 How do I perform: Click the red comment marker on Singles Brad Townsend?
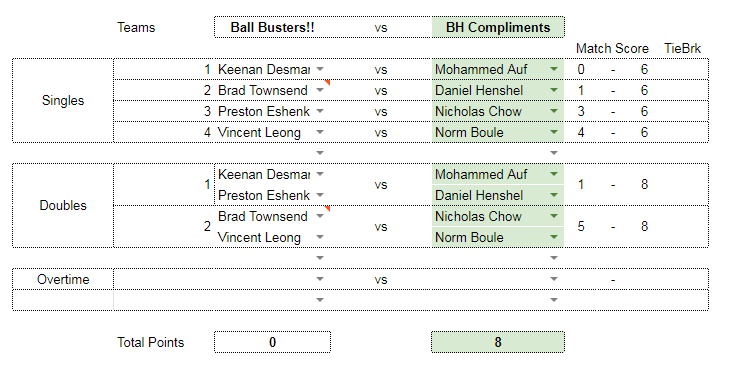click(x=328, y=82)
